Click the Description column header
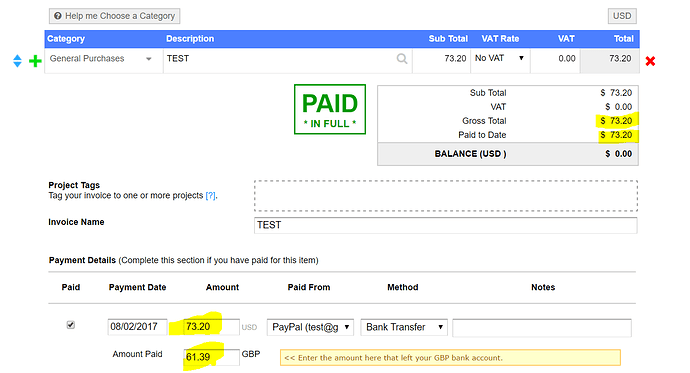 (190, 39)
